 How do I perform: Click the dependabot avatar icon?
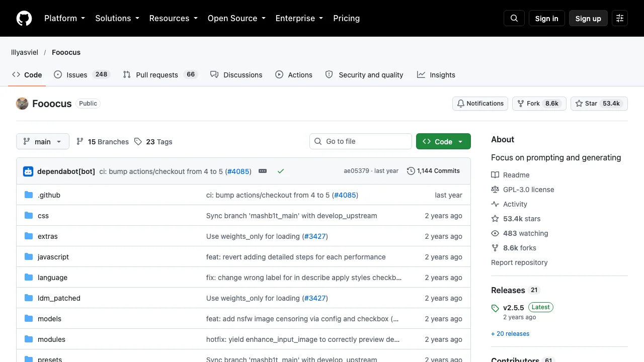[x=28, y=171]
